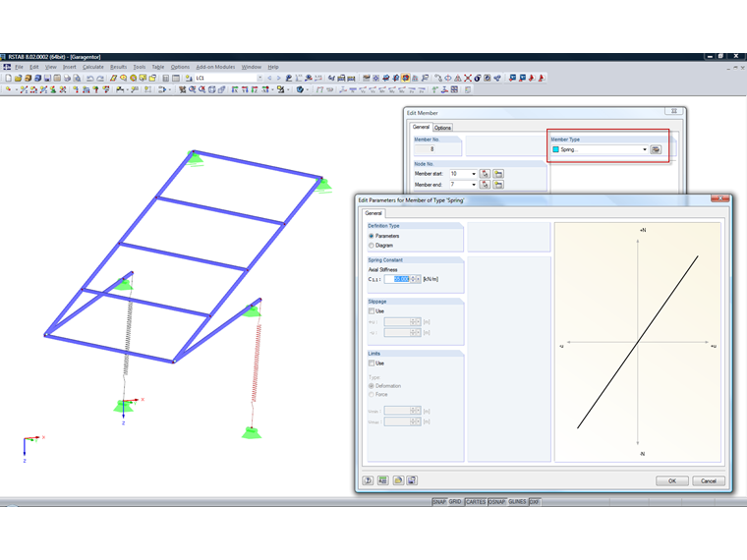This screenshot has width=747, height=560.
Task: Click the New file icon in toolbar
Action: pyautogui.click(x=8, y=78)
